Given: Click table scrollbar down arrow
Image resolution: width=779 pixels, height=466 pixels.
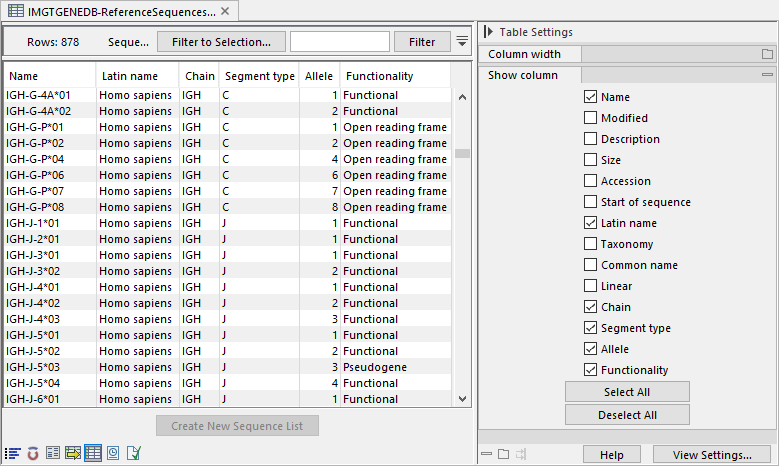Looking at the screenshot, I should 463,399.
